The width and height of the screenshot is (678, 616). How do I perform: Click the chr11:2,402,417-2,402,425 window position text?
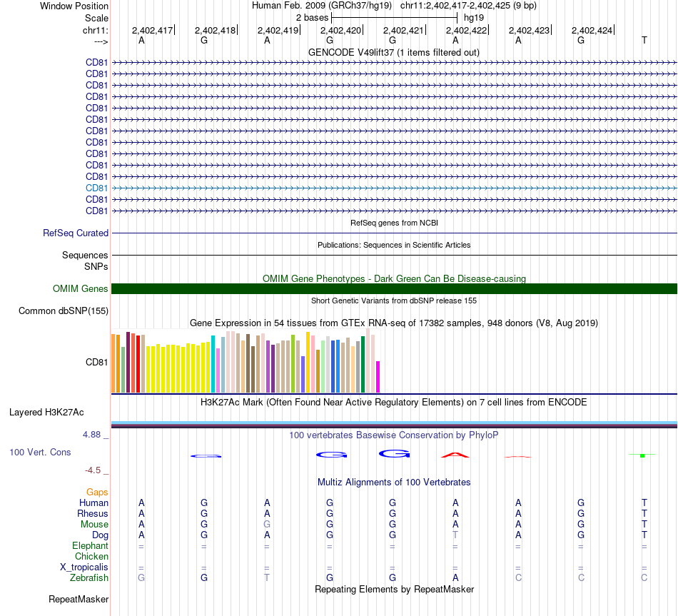468,6
